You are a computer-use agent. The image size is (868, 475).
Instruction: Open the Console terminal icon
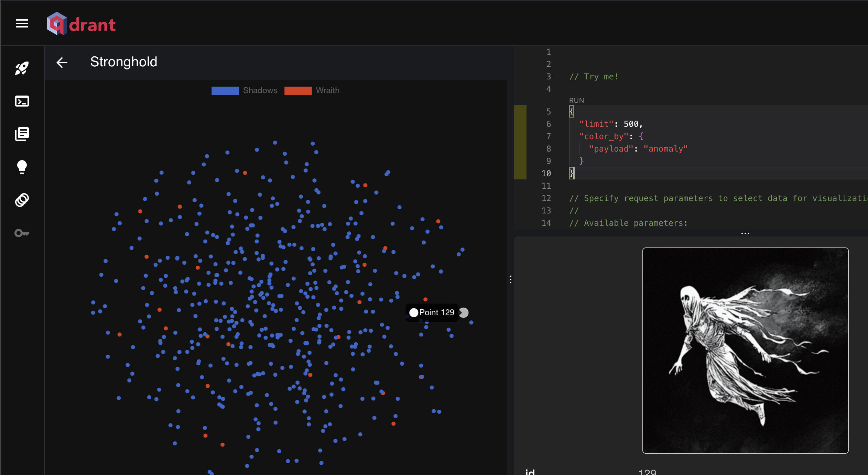coord(22,101)
